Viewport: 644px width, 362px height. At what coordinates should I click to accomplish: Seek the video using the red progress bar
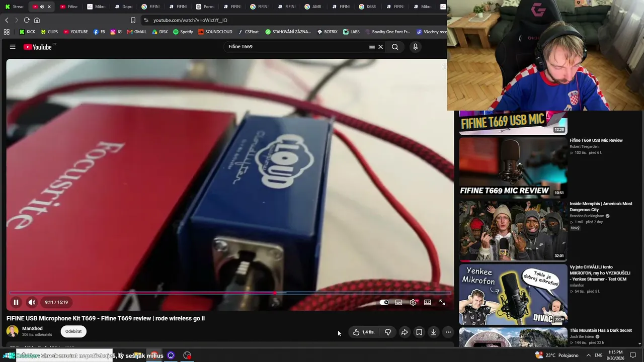click(230, 293)
